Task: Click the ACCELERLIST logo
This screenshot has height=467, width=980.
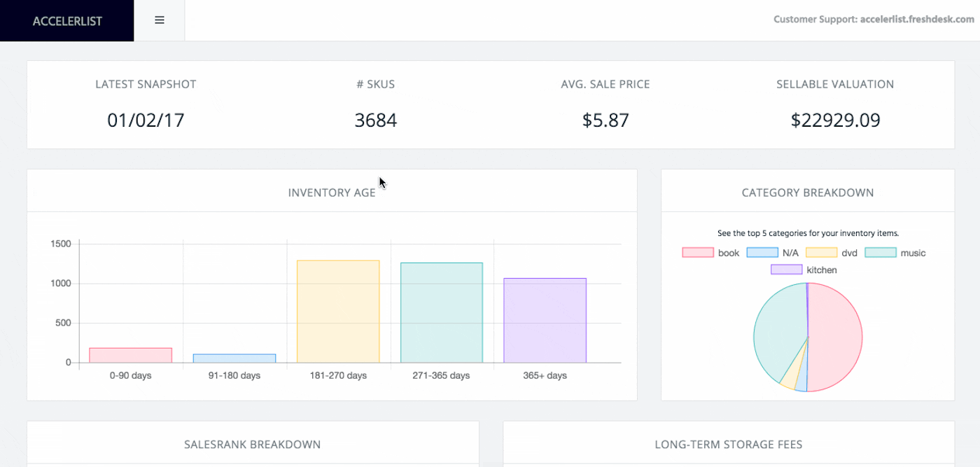Action: (x=67, y=20)
